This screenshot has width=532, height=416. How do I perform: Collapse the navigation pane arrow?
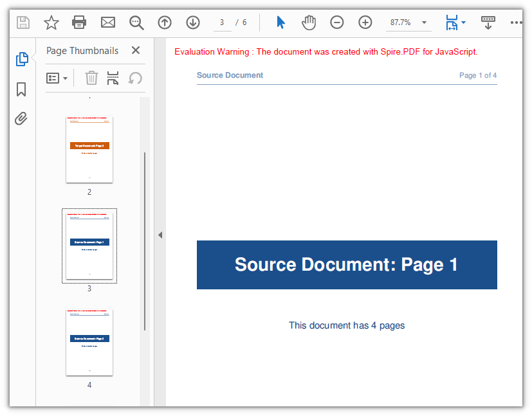(x=160, y=235)
